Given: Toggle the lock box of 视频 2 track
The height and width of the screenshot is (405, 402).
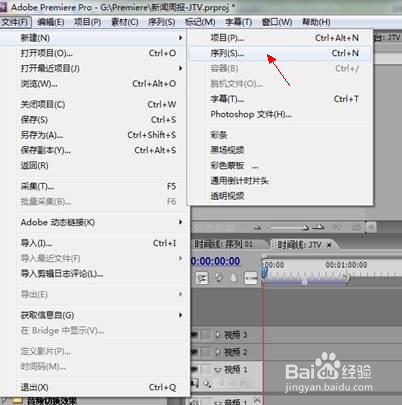Looking at the screenshot, I should (x=207, y=352).
